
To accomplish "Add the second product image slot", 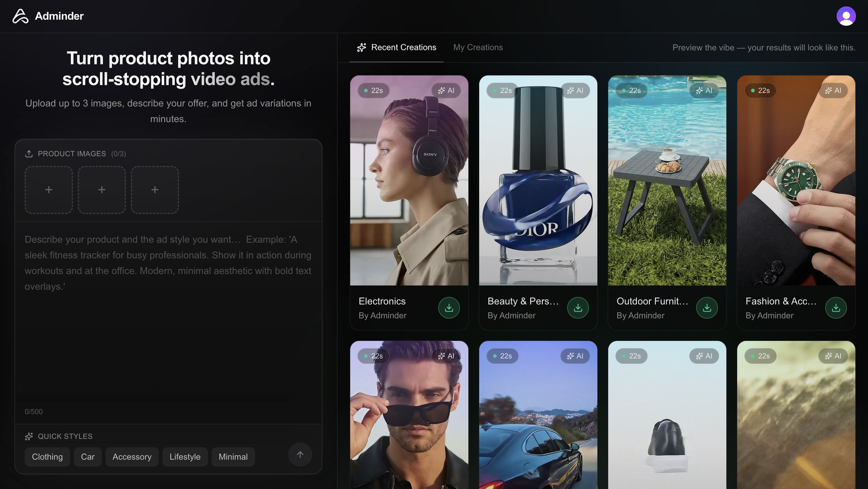I will click(x=102, y=190).
